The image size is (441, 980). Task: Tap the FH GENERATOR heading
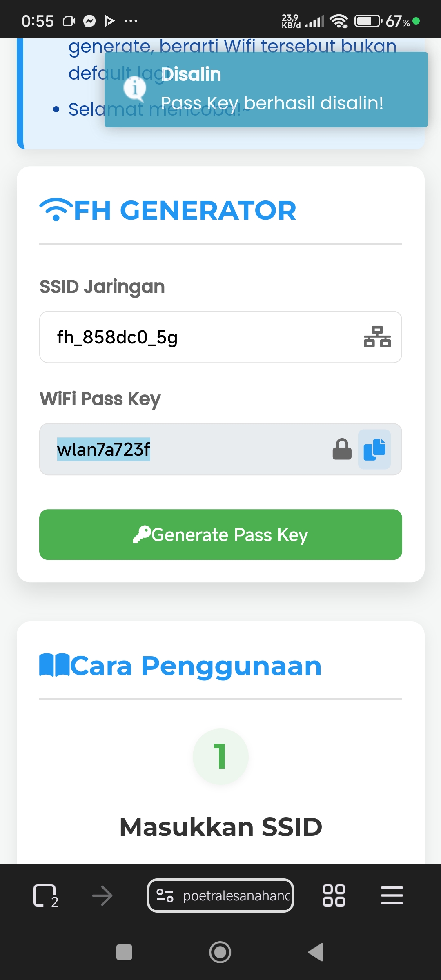pyautogui.click(x=185, y=211)
